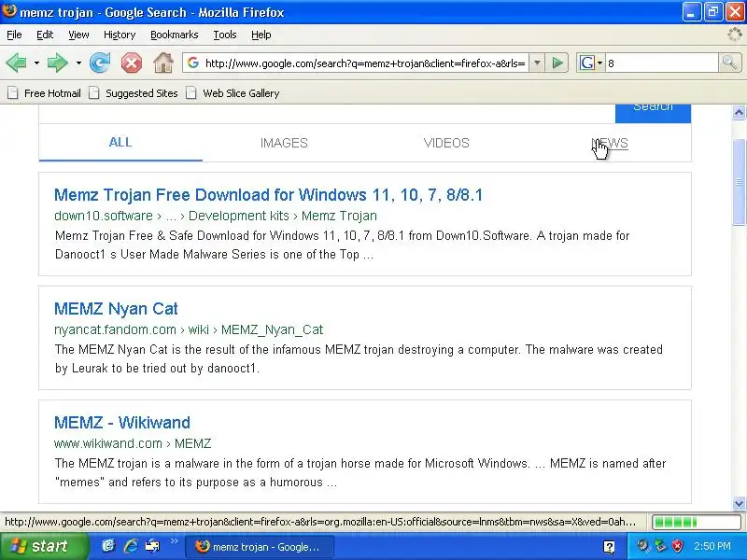This screenshot has height=560, width=747.
Task: Go forward with the green Forward arrow
Action: (x=58, y=63)
